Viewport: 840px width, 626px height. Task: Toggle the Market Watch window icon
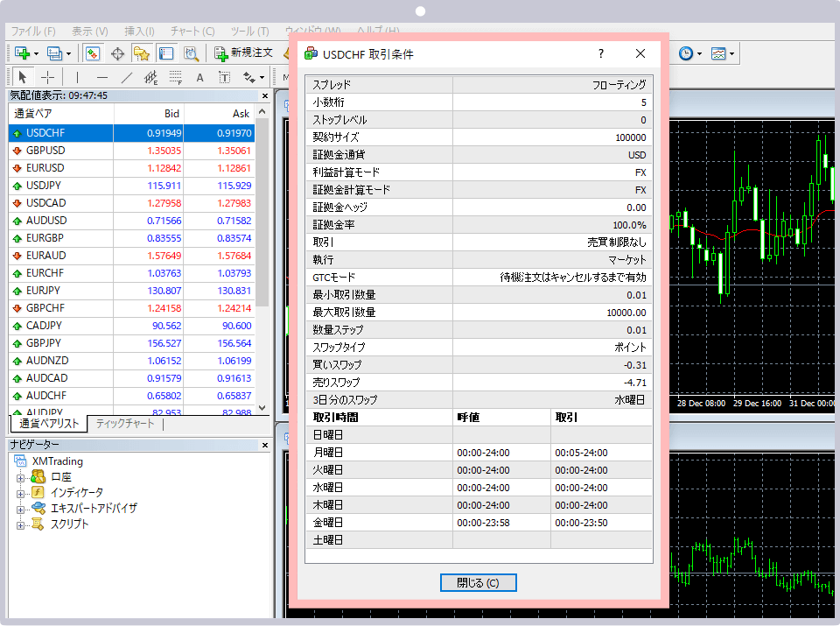[93, 53]
